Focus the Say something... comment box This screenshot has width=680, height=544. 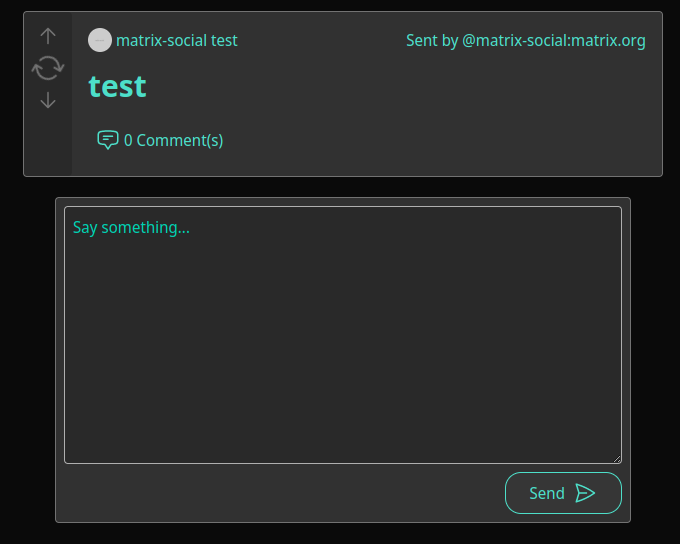coord(343,335)
